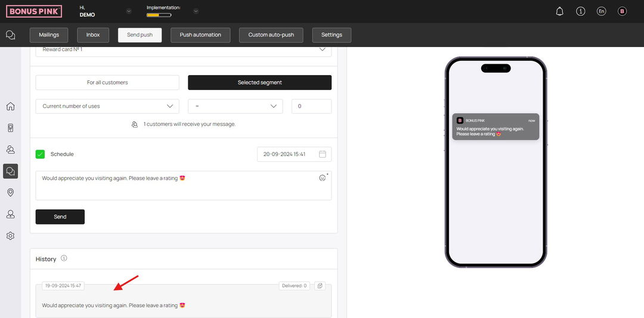Screen dimensions: 644x318
Task: Open the calendar picker icon
Action: tap(323, 154)
